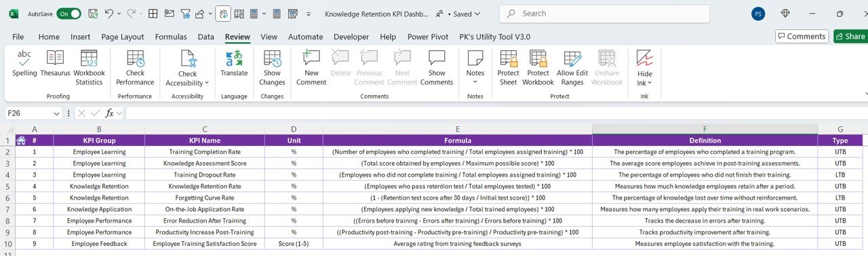Open the Notes icon

(x=475, y=58)
